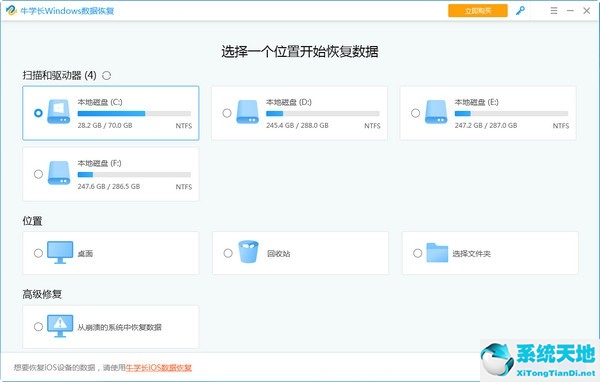600x382 pixels.
Task: Click the NTFS label on the F: card
Action: [x=184, y=187]
